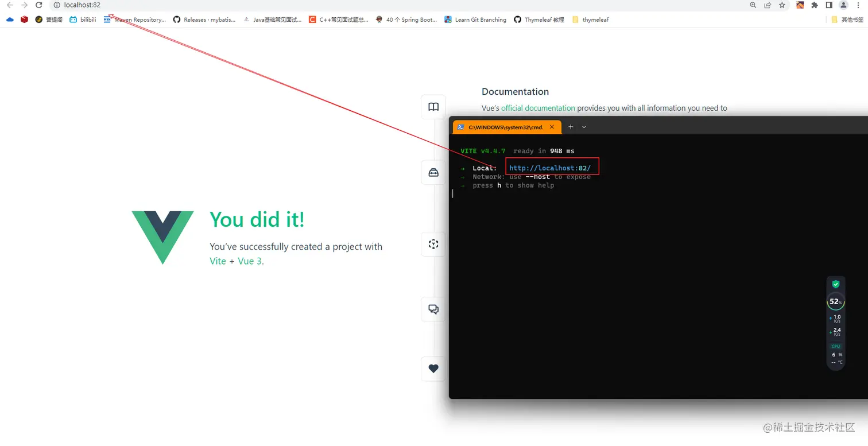The width and height of the screenshot is (868, 446).
Task: Close the cmd terminal tab
Action: click(x=552, y=127)
